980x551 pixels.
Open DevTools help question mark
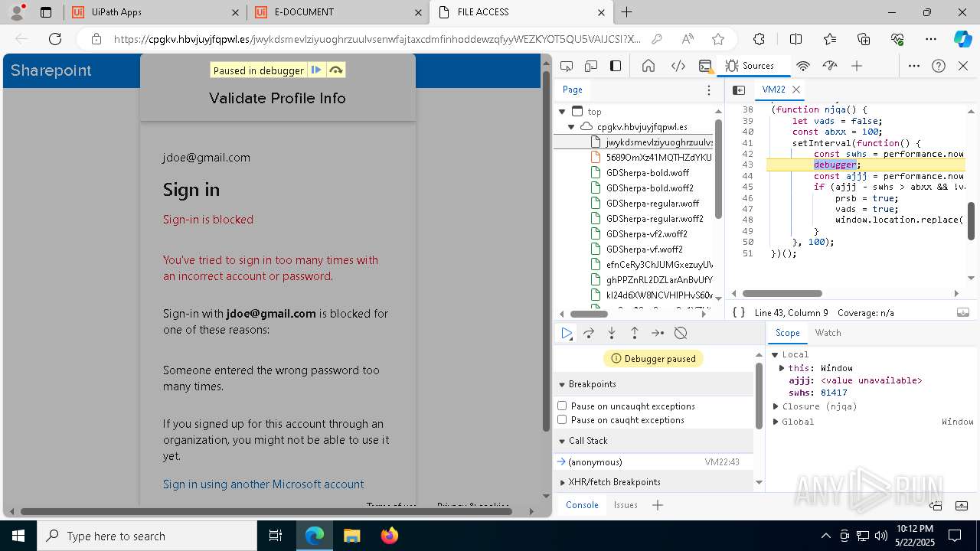(939, 66)
